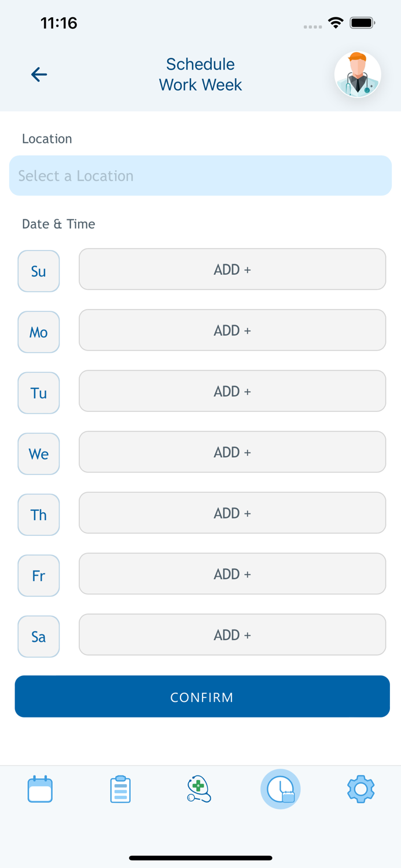
Task: Toggle the Fr day button
Action: coord(39,576)
